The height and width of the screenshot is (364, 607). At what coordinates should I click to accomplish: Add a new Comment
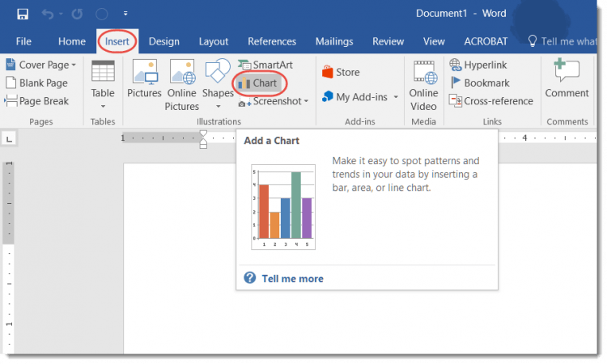pos(567,78)
